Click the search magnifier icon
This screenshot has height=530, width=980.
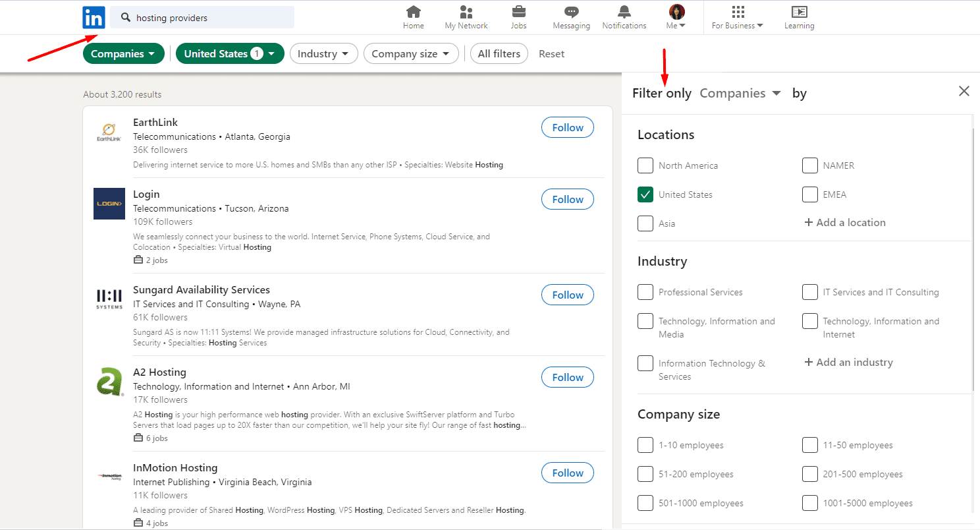[x=126, y=18]
